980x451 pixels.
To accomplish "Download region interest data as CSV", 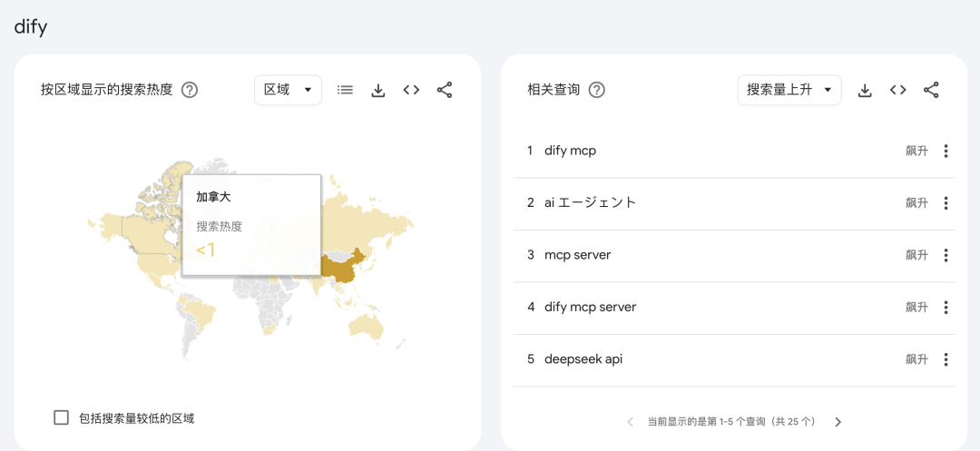I will (378, 90).
